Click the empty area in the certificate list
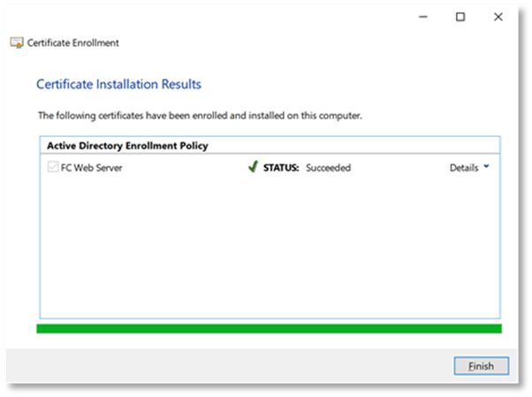 click(269, 248)
